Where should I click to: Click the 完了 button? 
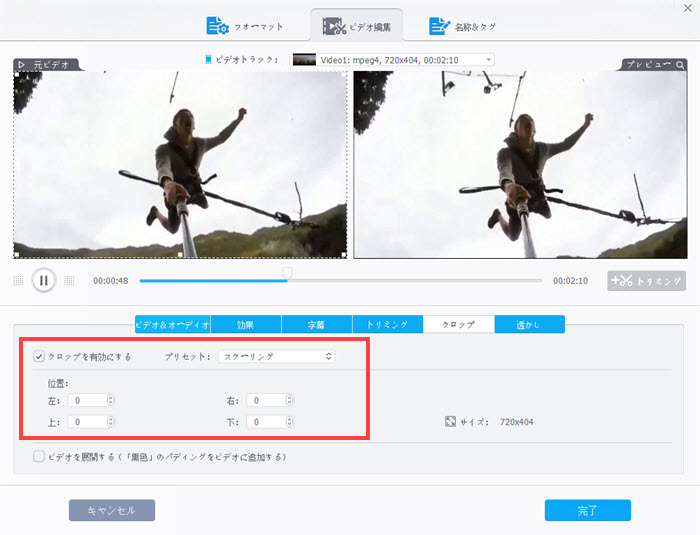[x=588, y=510]
